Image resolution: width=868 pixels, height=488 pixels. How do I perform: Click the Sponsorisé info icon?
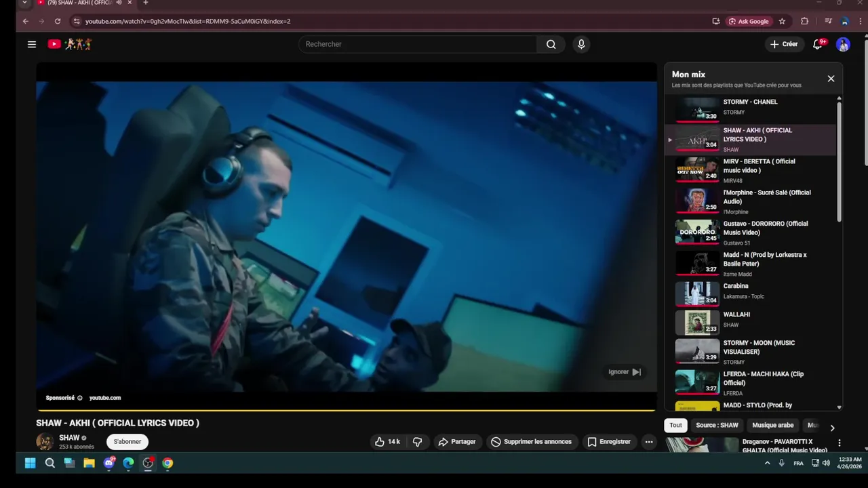[80, 398]
